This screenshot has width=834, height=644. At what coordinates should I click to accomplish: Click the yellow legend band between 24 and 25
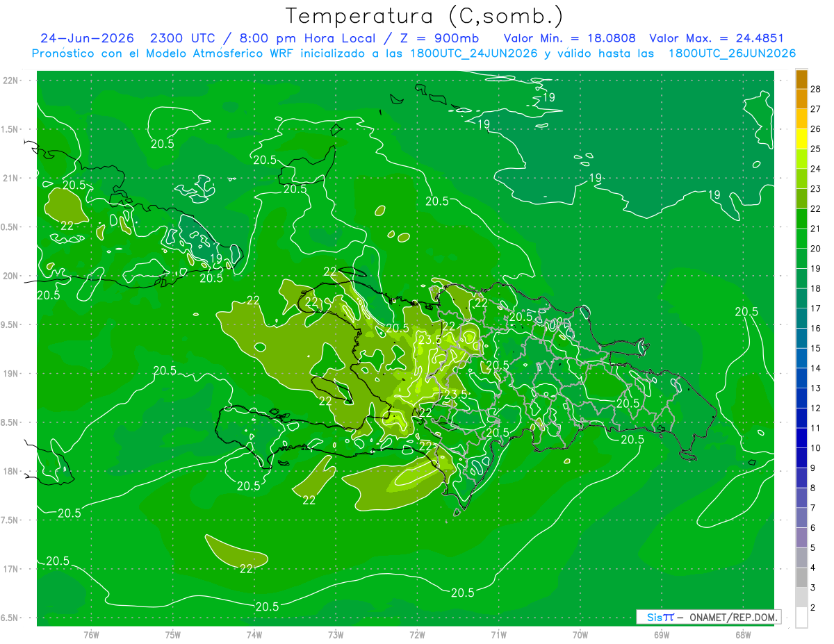[x=801, y=159]
